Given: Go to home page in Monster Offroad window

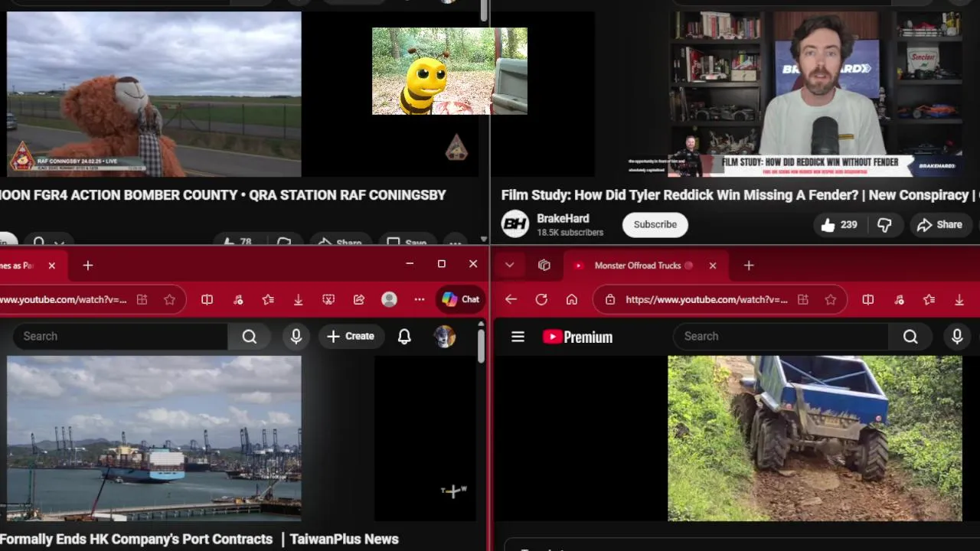Looking at the screenshot, I should point(571,300).
